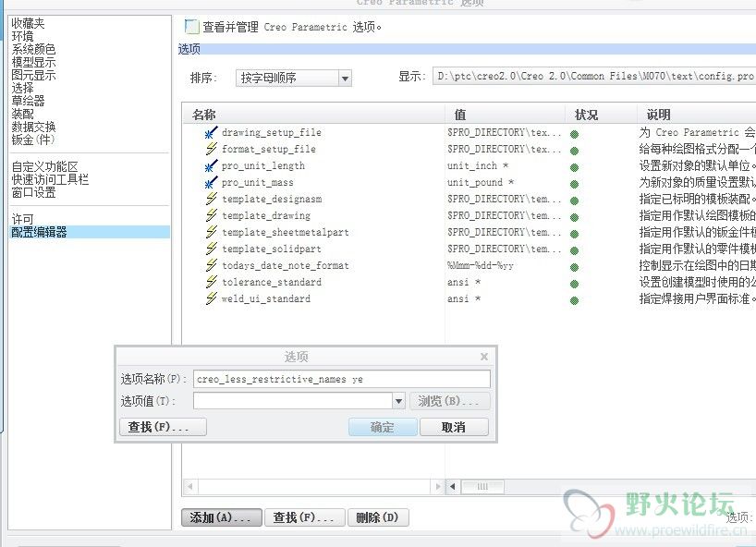Click 取消 in the 选项 dialog
756x547 pixels.
click(x=454, y=427)
